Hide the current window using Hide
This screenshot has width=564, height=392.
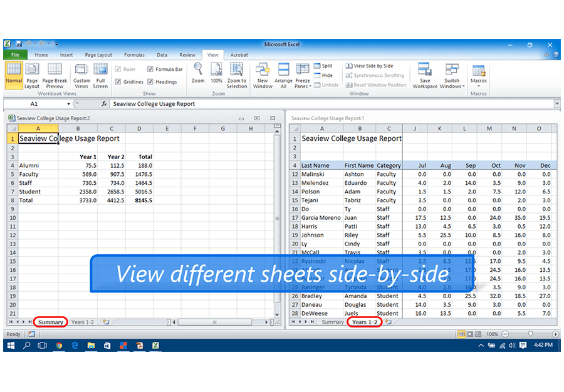click(323, 75)
